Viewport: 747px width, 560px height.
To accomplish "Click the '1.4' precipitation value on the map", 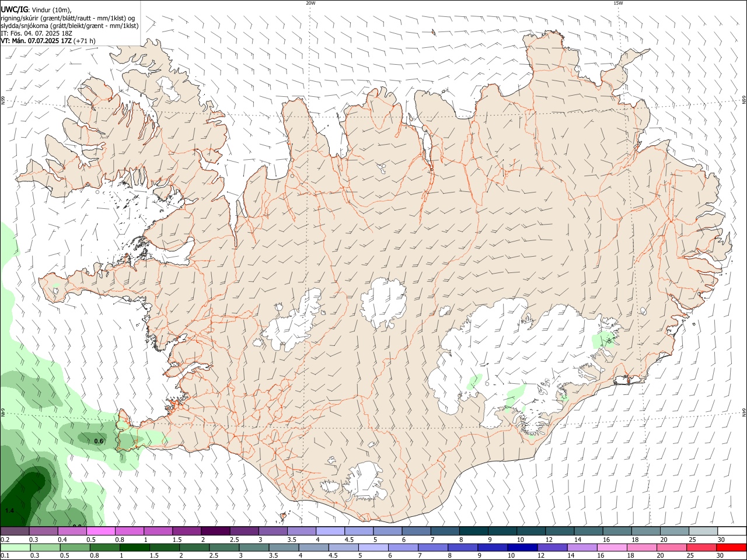I will point(9,510).
